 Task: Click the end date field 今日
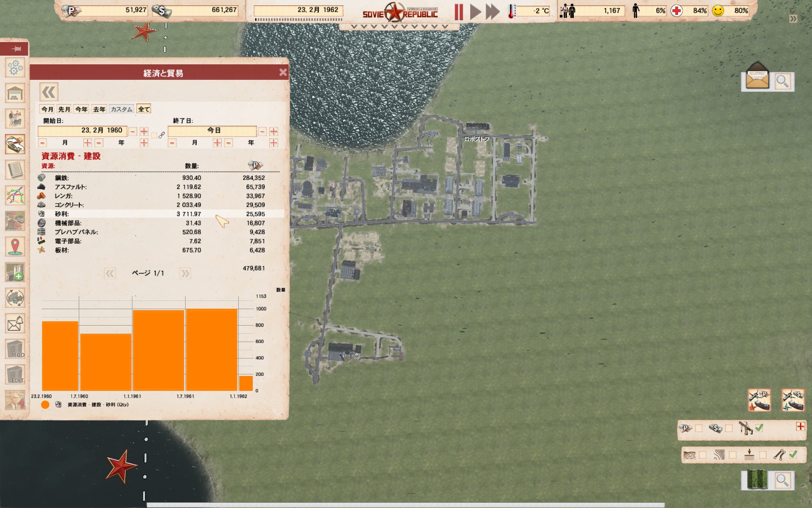(x=212, y=131)
